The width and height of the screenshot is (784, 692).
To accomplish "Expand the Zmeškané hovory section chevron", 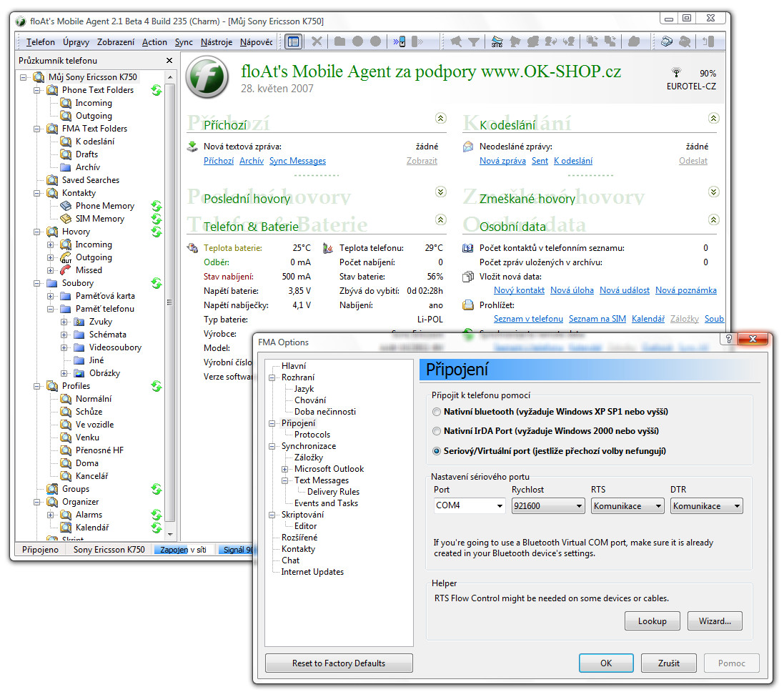I will pos(713,192).
